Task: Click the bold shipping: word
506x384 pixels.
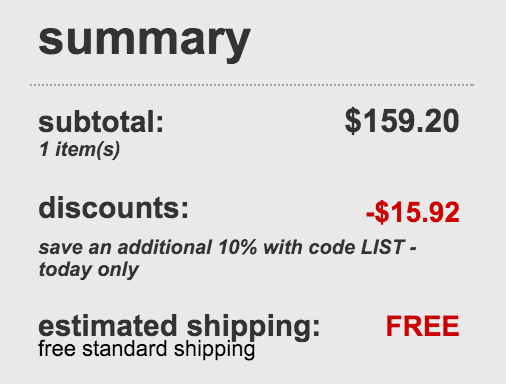Action: tap(253, 328)
